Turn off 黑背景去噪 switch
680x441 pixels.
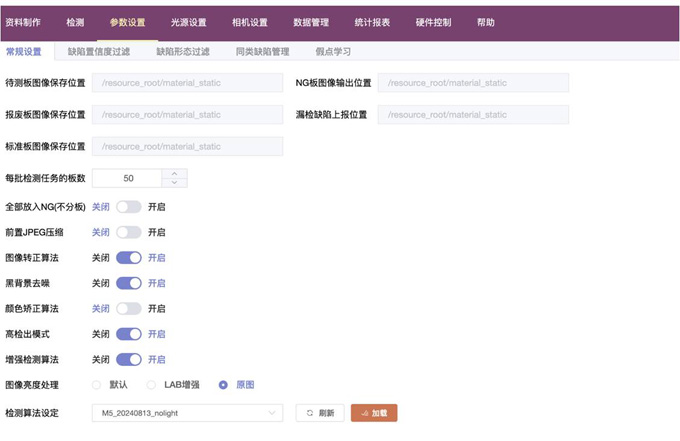(129, 283)
